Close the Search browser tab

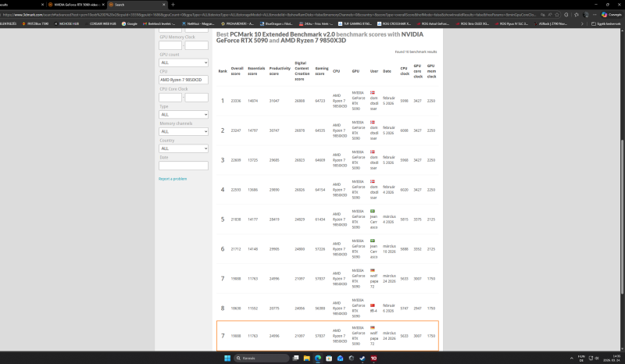164,5
